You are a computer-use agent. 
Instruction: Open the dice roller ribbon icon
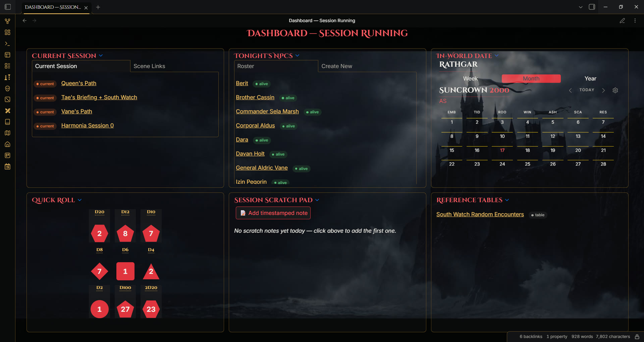coord(7,100)
